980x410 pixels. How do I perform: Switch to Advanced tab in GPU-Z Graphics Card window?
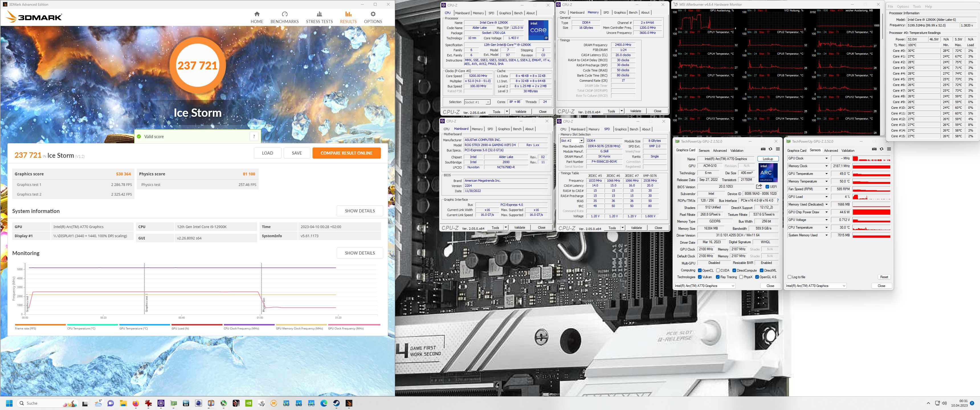720,151
